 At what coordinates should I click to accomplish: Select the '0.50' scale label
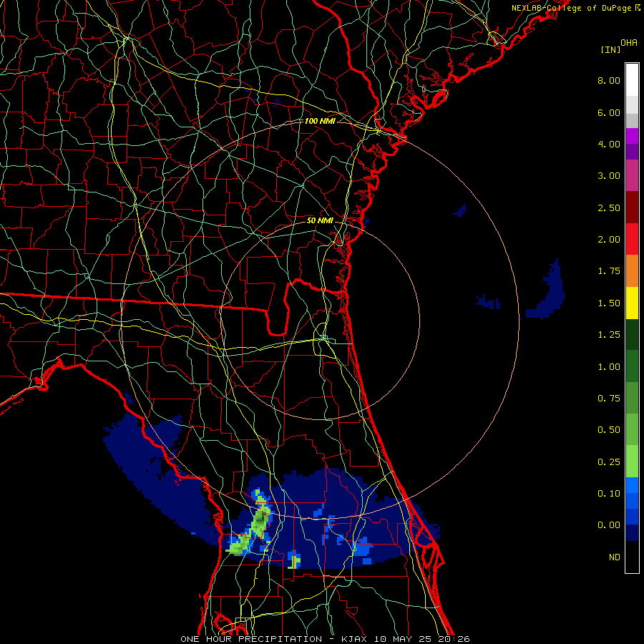(x=609, y=430)
